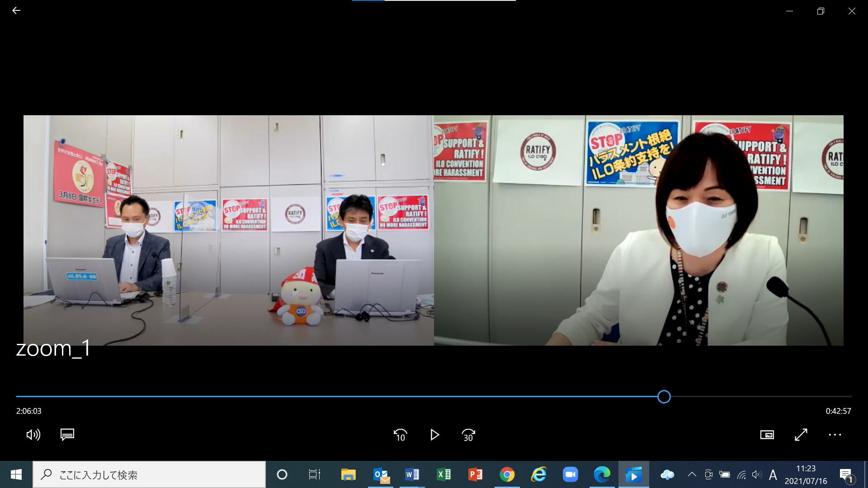Click the zoom_1 video title
The height and width of the screenshot is (488, 868).
click(53, 348)
